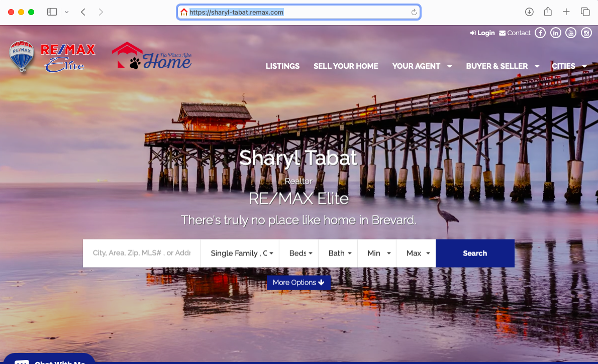Focus the City, Area, Zip search field

click(x=142, y=253)
